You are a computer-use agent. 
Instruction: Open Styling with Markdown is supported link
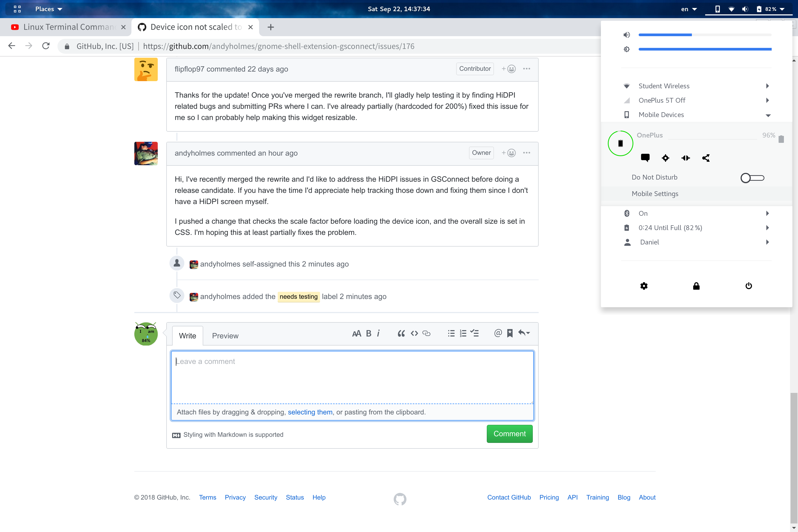click(228, 435)
